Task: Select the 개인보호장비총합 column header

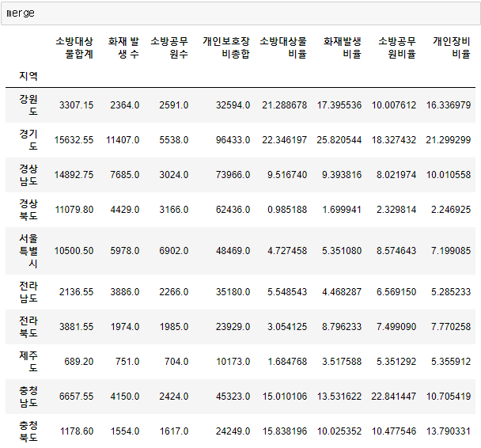Action: coord(226,47)
